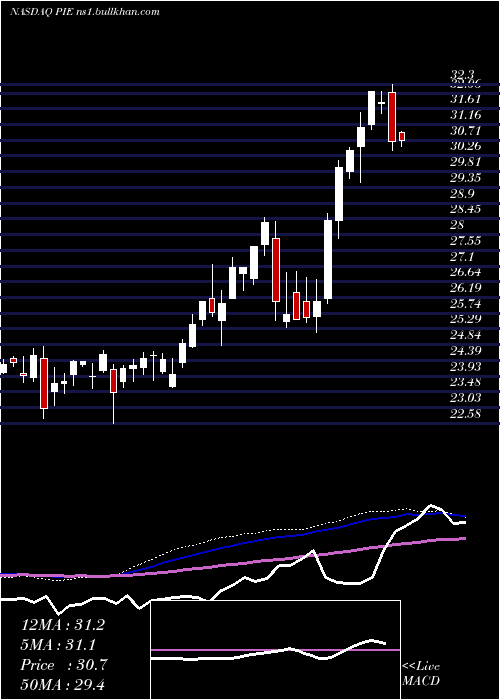Click the NASDAQ PIE chart title text
Image resolution: width=500 pixels, height=700 pixels.
(84, 11)
